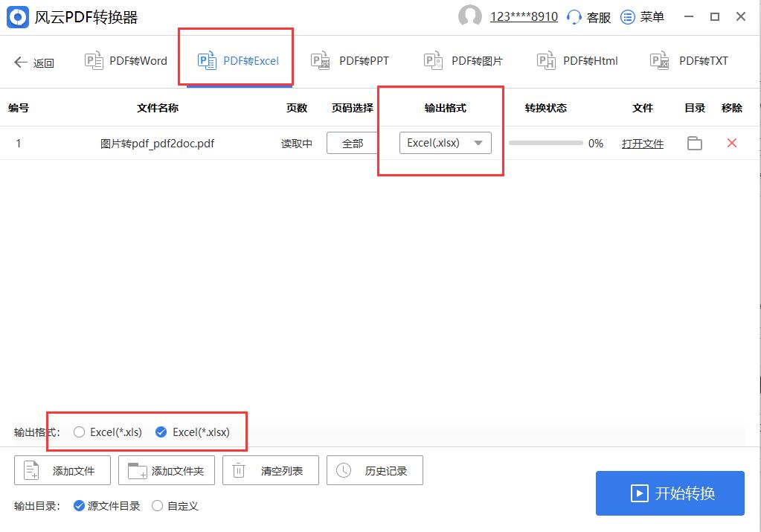Open the converted file via 打开文件 link
The width and height of the screenshot is (761, 532).
click(642, 144)
